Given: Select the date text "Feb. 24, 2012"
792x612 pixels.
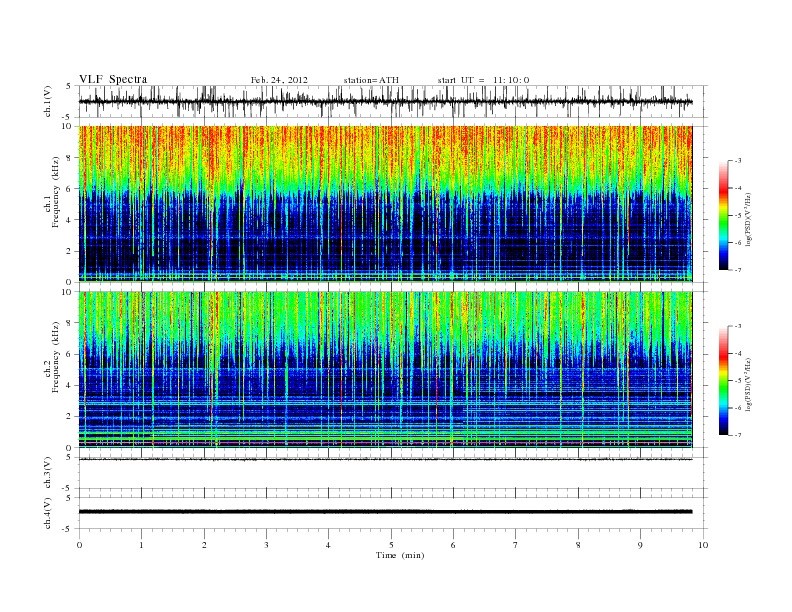Looking at the screenshot, I should click(x=279, y=80).
